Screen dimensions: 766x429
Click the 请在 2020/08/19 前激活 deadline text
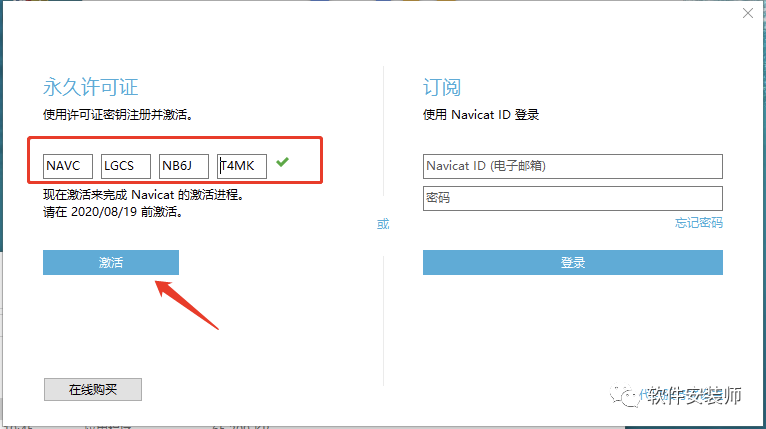click(x=113, y=212)
